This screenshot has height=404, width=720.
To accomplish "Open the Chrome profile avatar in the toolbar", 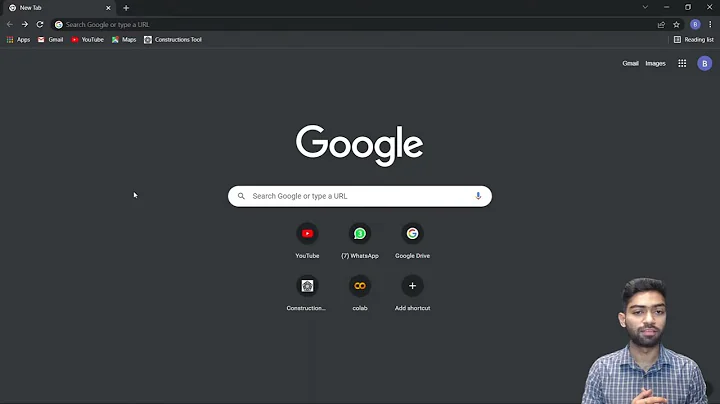I will (695, 24).
